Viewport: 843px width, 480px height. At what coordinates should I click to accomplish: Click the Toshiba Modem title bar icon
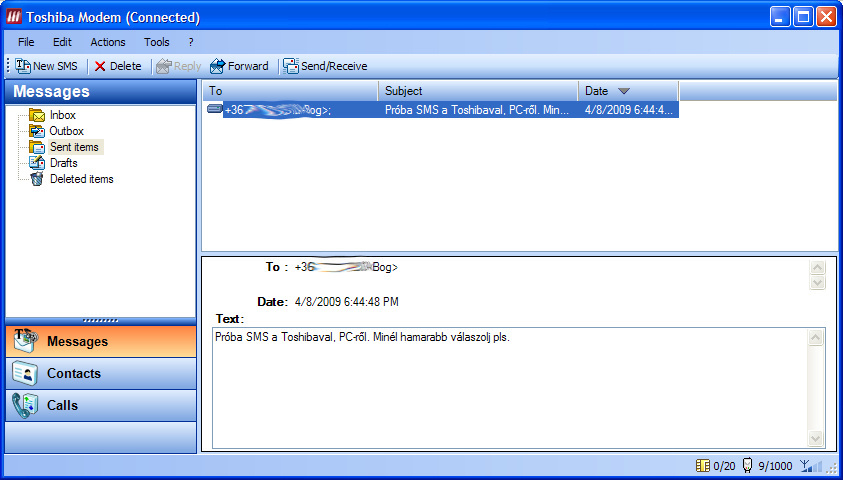(x=14, y=17)
